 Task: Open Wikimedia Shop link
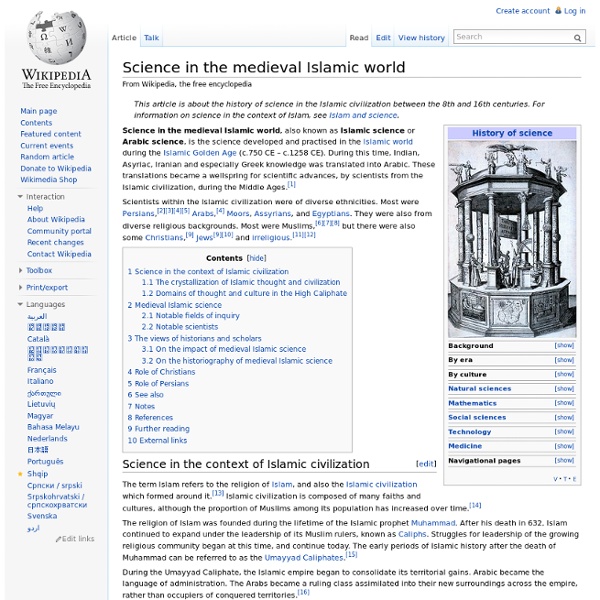(x=49, y=179)
